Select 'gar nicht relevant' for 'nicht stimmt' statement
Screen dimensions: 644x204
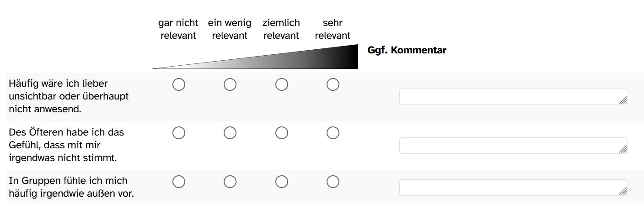(x=178, y=133)
